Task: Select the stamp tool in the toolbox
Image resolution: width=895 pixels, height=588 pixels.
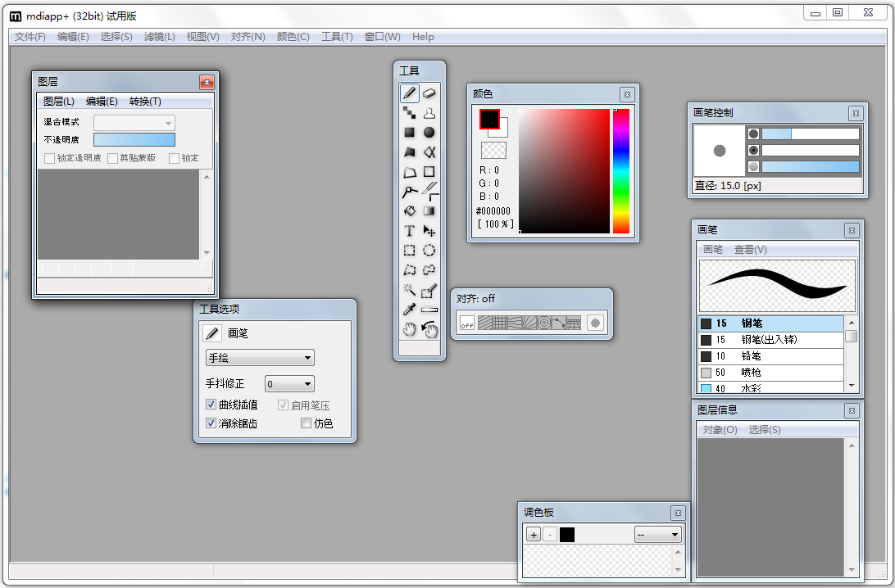Action: point(429,113)
